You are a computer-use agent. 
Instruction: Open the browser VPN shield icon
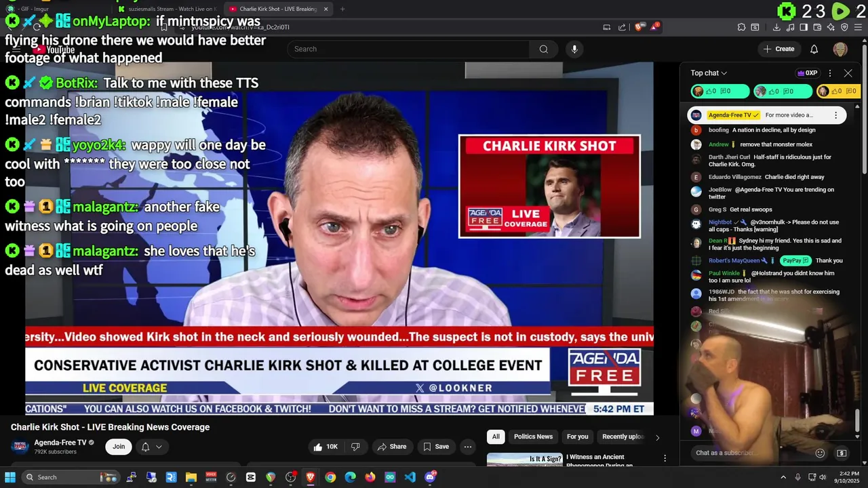point(844,27)
